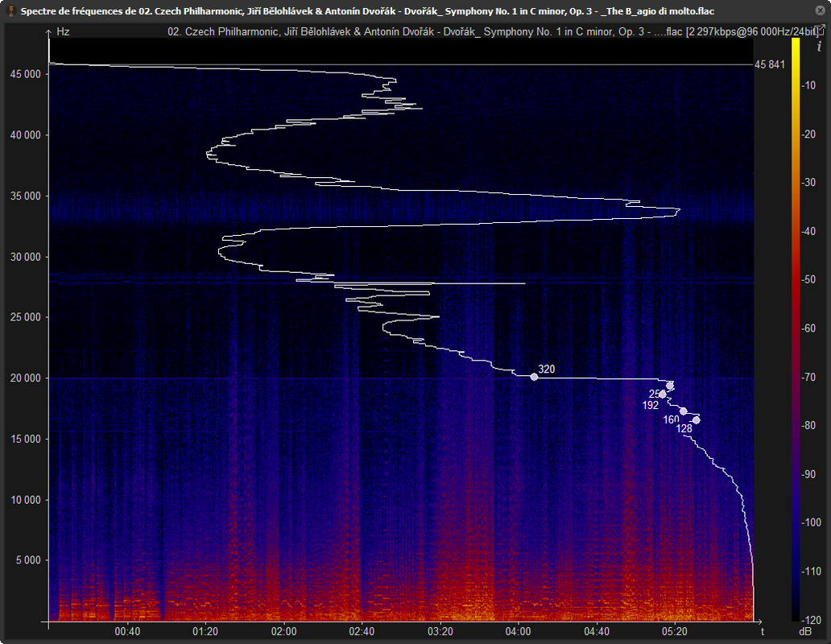
Task: Open spectrum in external window via pop-out icon
Action: 820,30
